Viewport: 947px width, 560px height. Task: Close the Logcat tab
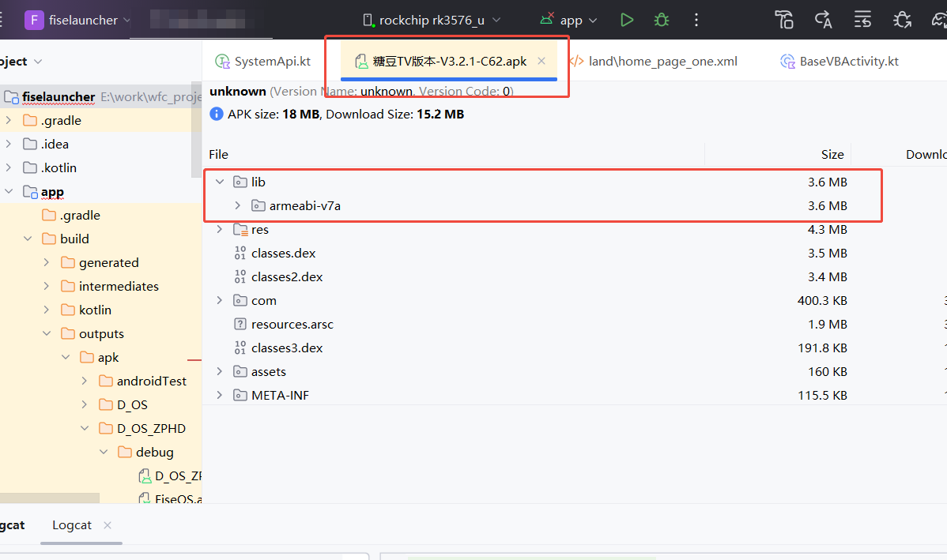coord(108,525)
